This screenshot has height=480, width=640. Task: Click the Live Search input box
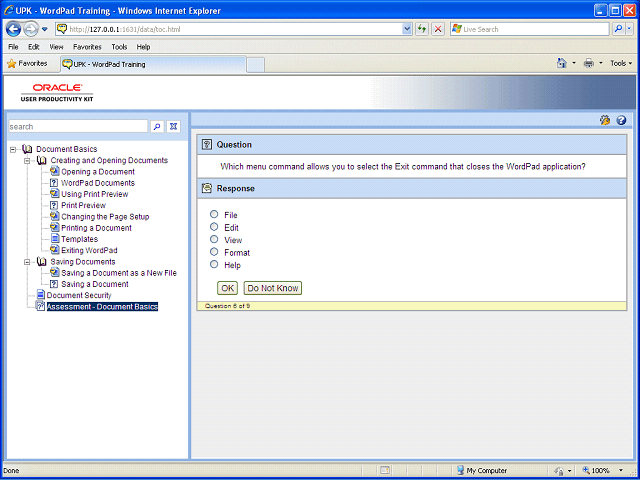click(x=530, y=29)
